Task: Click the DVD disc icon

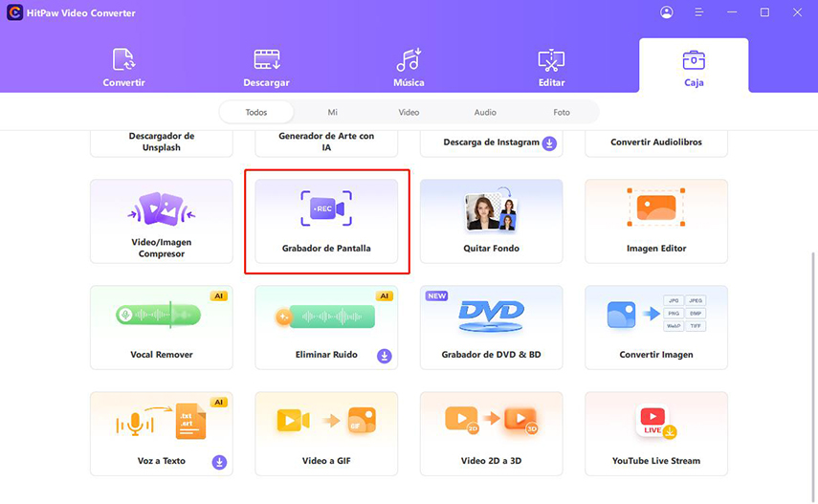Action: tap(492, 317)
